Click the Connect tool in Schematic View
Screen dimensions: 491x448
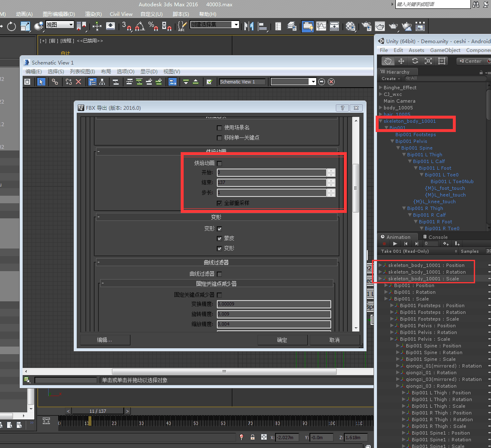coord(55,82)
